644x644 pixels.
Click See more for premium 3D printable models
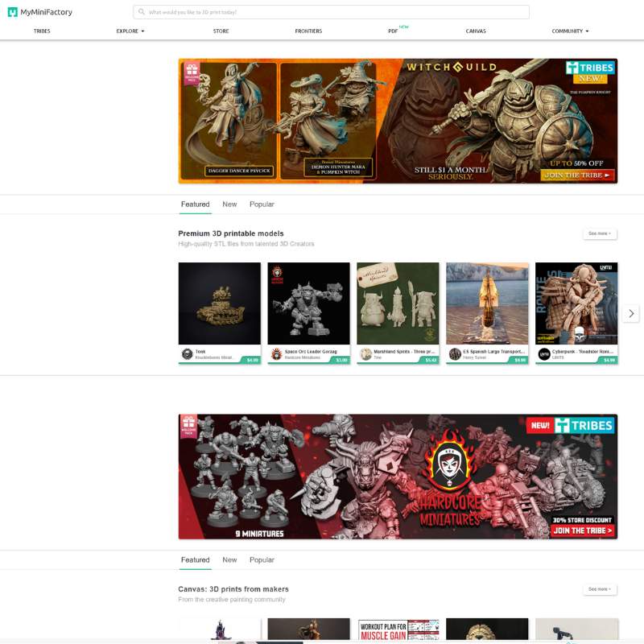[599, 233]
